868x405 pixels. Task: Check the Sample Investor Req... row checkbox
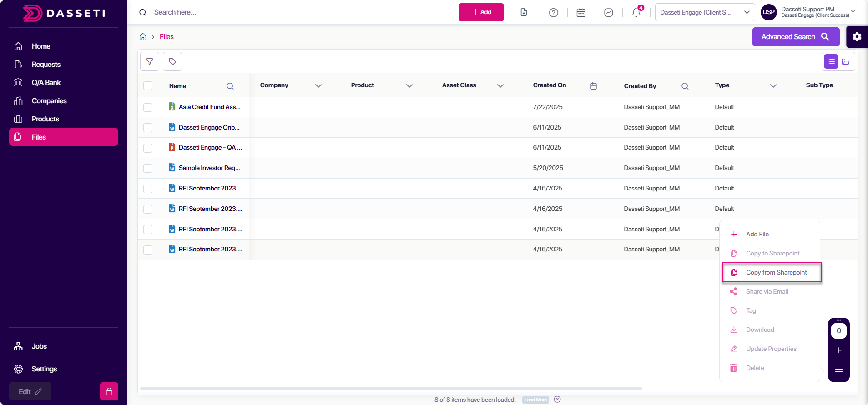(x=148, y=168)
